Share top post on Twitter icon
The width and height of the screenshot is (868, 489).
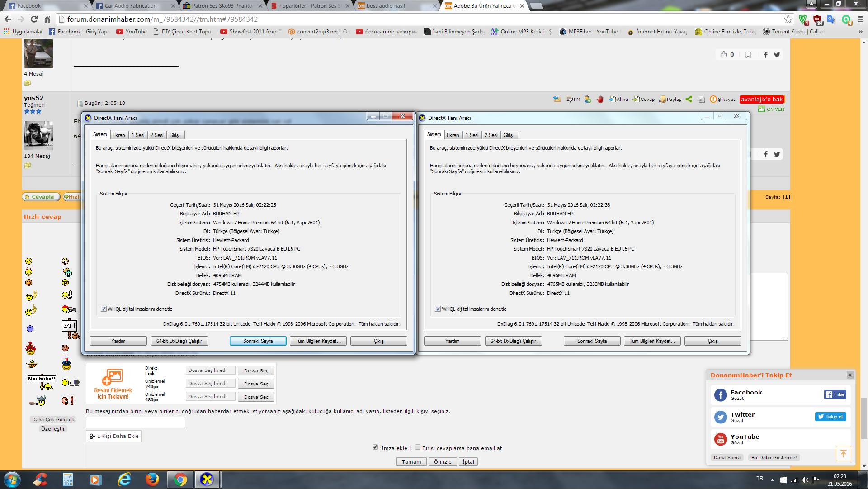pos(777,55)
